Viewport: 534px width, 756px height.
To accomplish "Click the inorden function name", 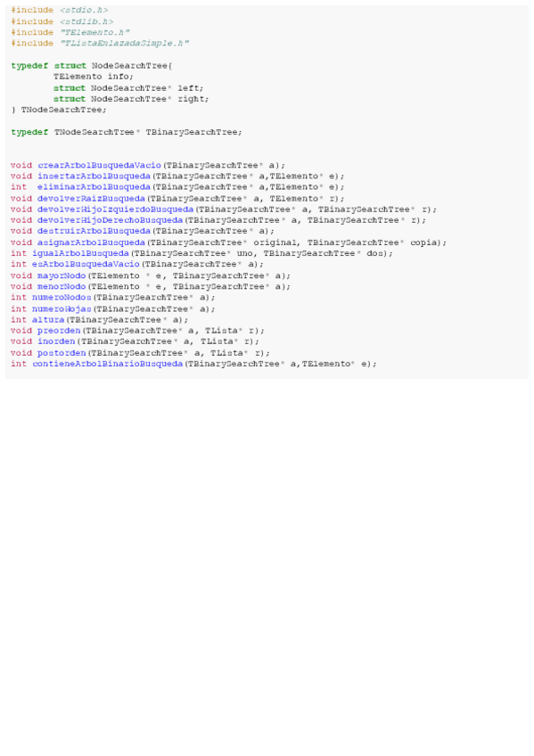I will 56,341.
